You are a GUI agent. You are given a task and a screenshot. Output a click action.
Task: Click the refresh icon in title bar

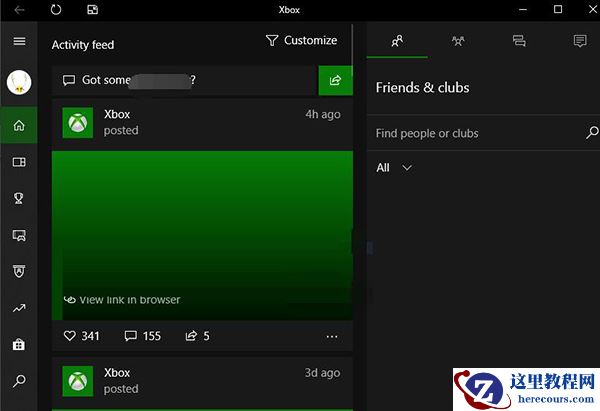tap(56, 10)
